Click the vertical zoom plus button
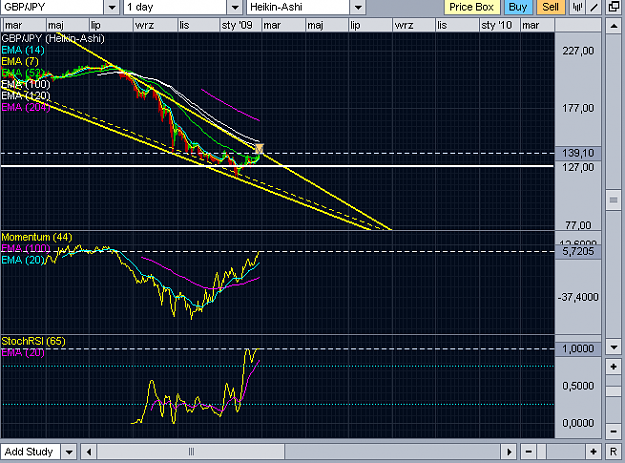The width and height of the screenshot is (625, 463). click(x=614, y=367)
